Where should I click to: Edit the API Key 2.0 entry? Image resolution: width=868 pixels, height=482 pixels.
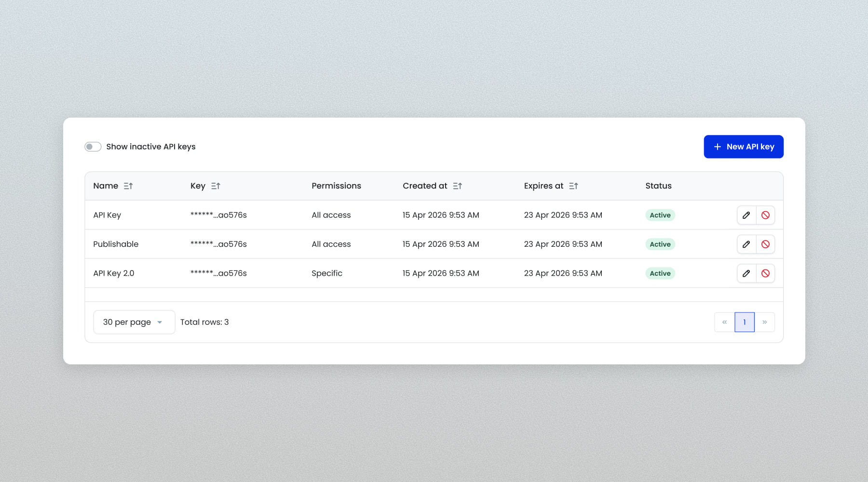point(746,273)
